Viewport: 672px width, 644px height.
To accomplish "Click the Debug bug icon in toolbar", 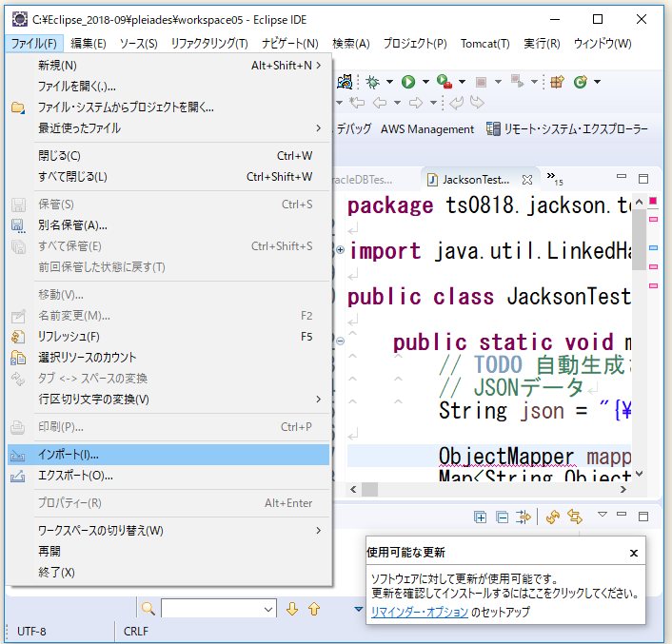I will click(x=372, y=82).
